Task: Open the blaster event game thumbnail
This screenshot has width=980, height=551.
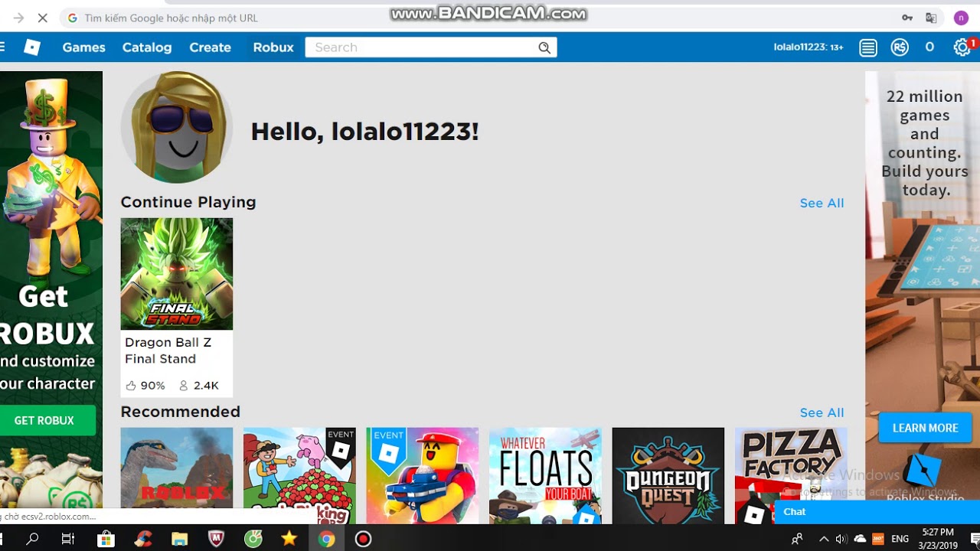Action: coord(423,475)
